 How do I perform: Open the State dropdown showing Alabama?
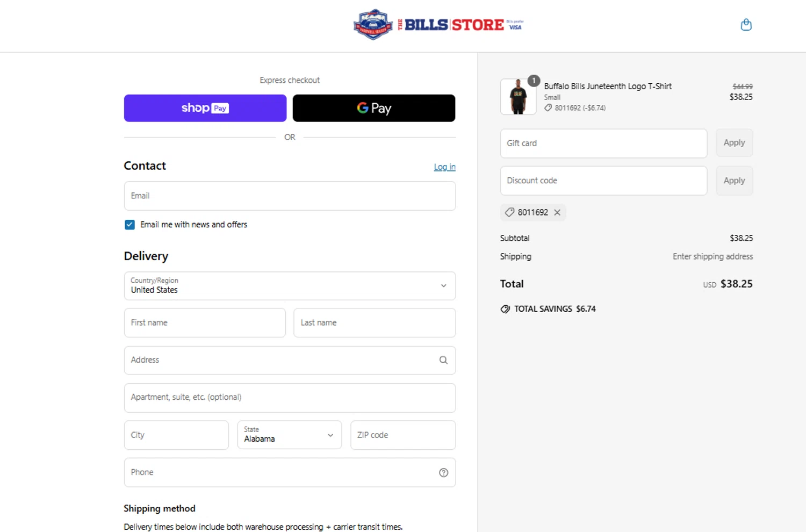pos(290,435)
